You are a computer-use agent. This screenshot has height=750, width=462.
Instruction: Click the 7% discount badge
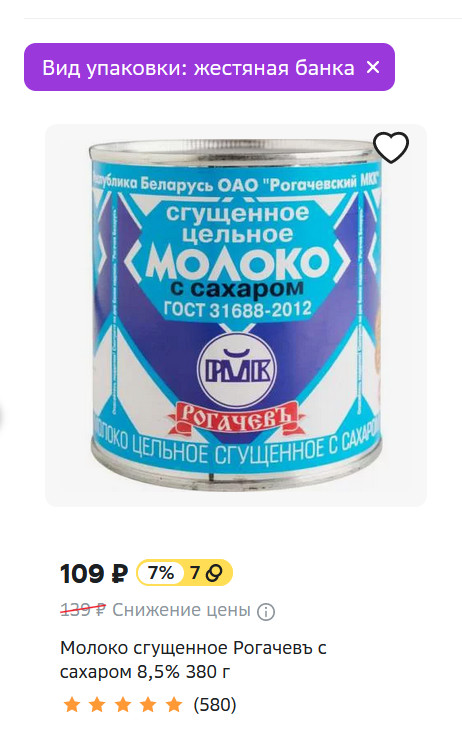tap(161, 573)
